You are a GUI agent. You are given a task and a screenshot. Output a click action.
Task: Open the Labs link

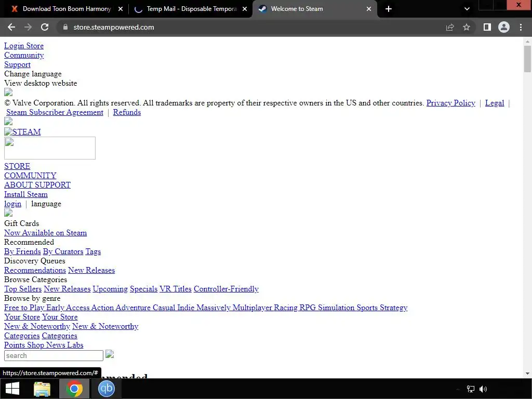[75, 345]
